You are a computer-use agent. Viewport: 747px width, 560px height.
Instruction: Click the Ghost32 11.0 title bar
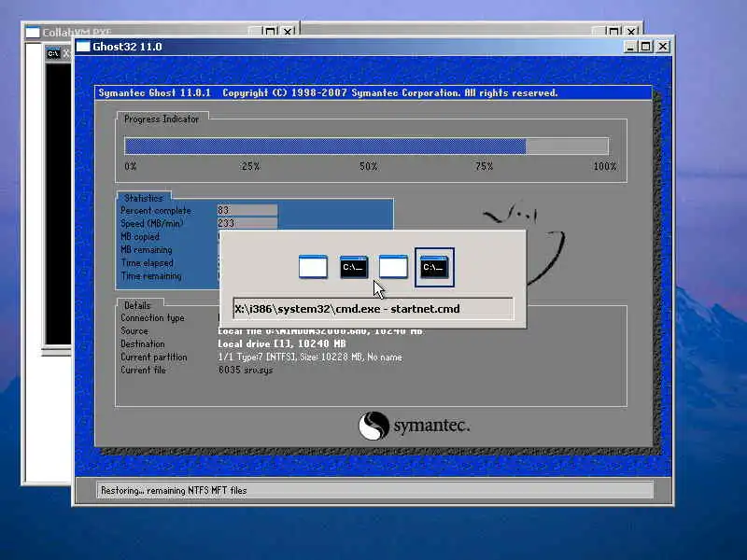373,47
